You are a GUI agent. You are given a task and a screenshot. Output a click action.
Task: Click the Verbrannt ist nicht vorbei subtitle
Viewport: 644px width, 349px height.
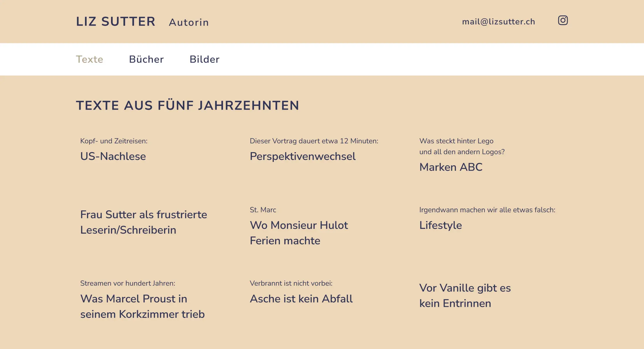tap(291, 283)
